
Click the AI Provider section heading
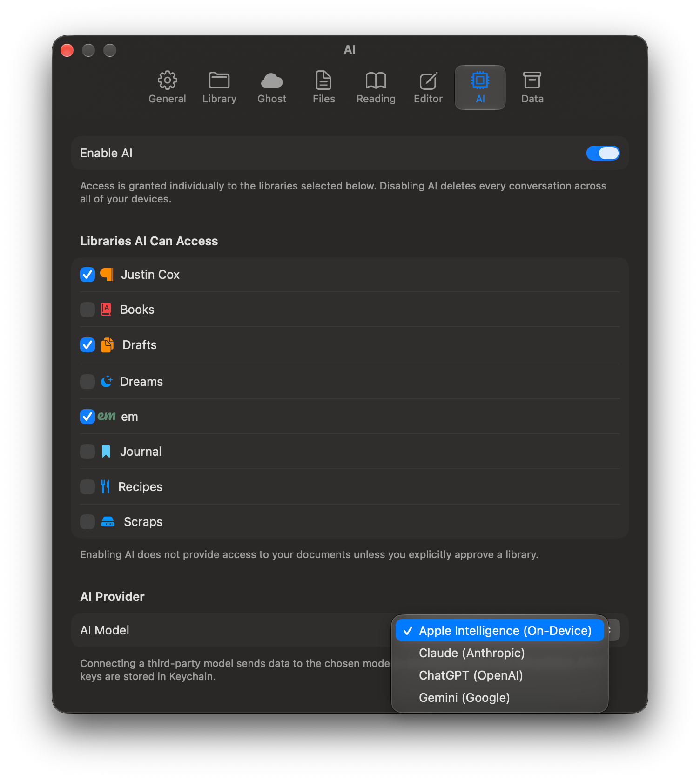click(x=112, y=597)
